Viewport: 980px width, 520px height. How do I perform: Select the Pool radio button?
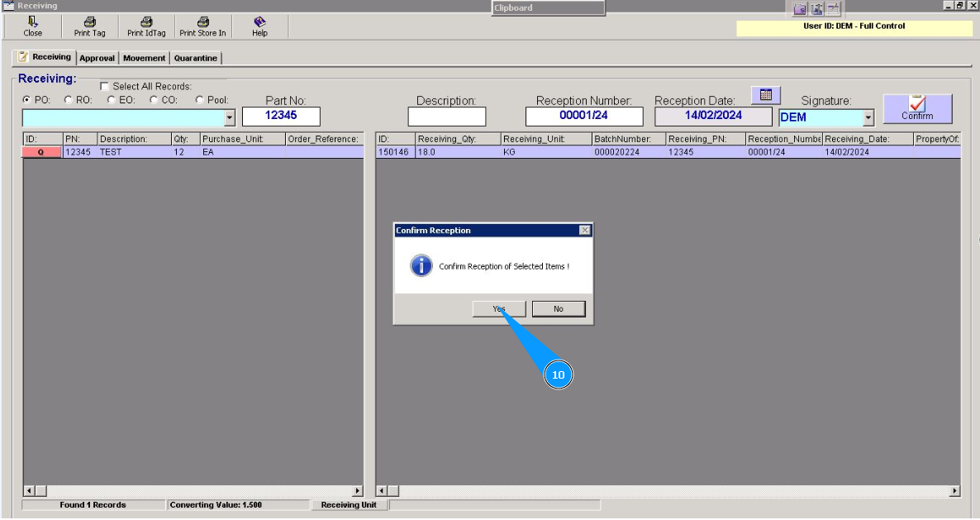[x=199, y=99]
